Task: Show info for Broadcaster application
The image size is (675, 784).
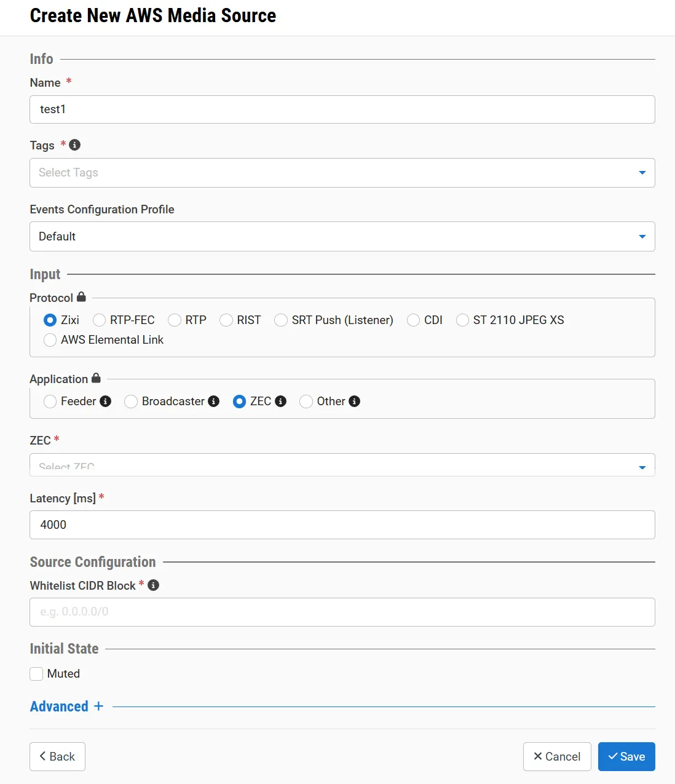Action: click(214, 402)
